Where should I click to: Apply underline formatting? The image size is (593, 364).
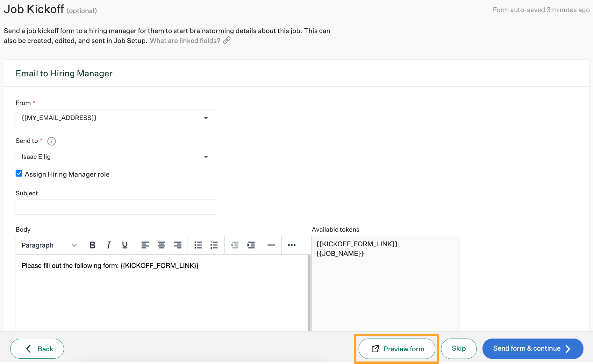pos(124,245)
